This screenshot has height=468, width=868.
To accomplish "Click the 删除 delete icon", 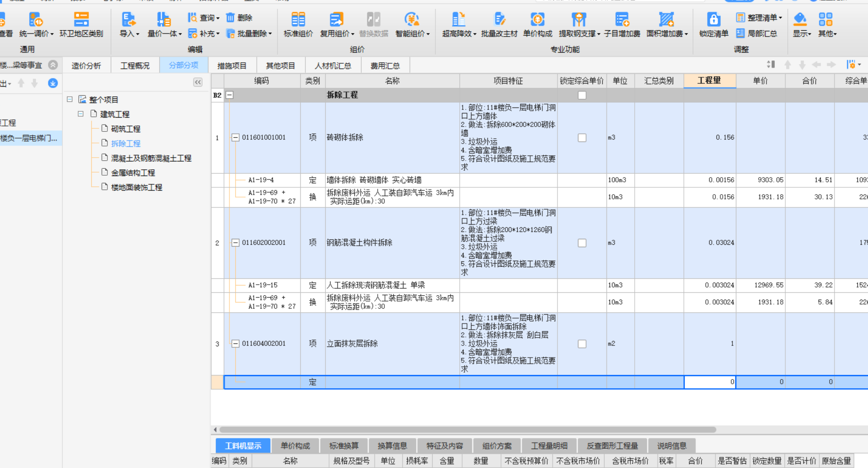I will tap(230, 18).
